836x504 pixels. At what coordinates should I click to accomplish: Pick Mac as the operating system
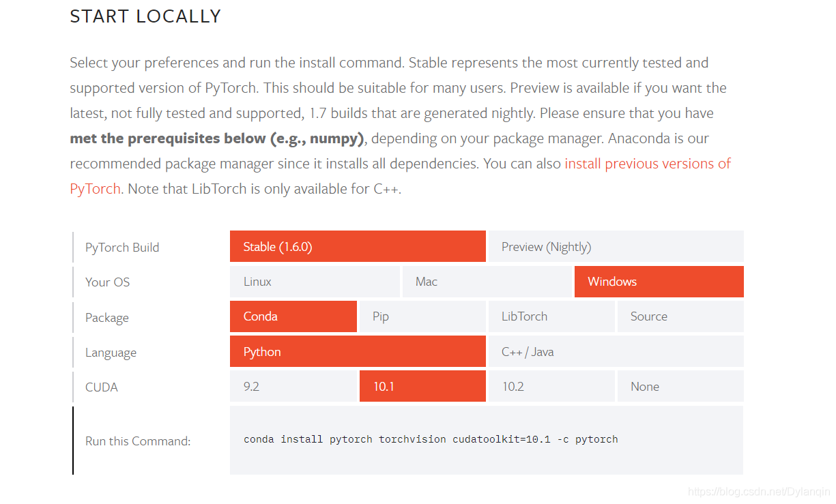(x=487, y=282)
